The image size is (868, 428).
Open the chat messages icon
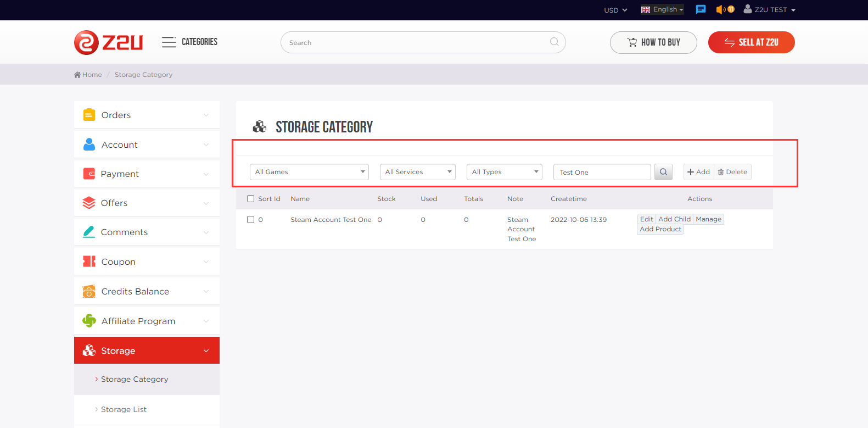[701, 9]
